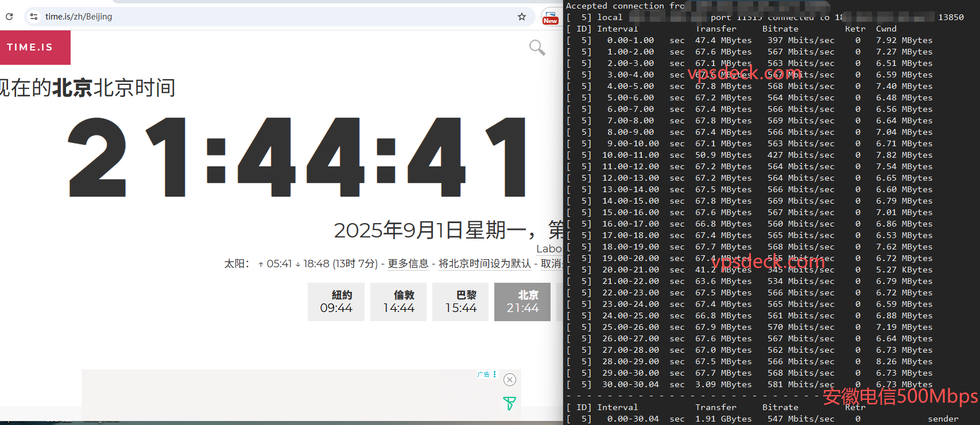The height and width of the screenshot is (425, 980).
Task: Select the 紐約 09:44 city tile
Action: pyautogui.click(x=336, y=302)
